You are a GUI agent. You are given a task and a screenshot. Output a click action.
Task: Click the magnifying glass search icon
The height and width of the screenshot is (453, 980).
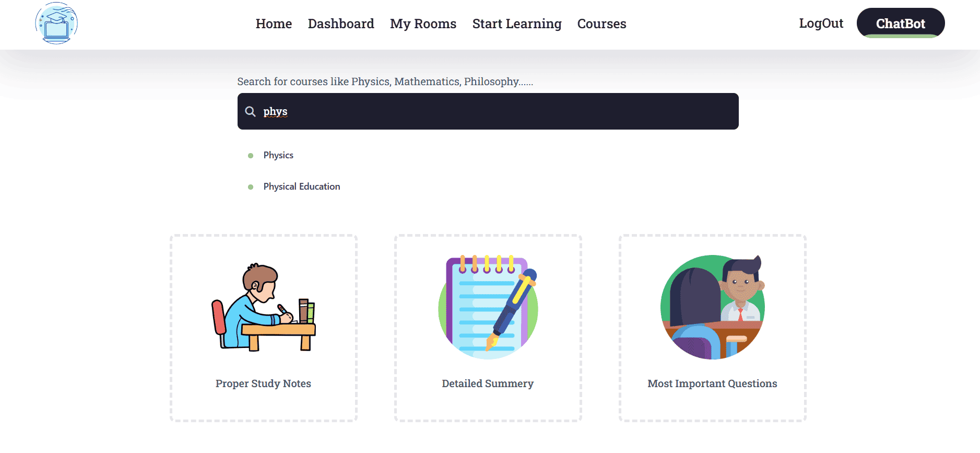(x=251, y=111)
